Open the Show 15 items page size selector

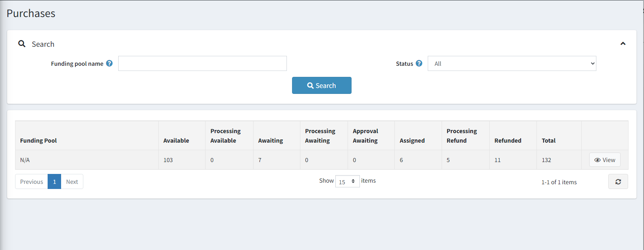tap(347, 181)
